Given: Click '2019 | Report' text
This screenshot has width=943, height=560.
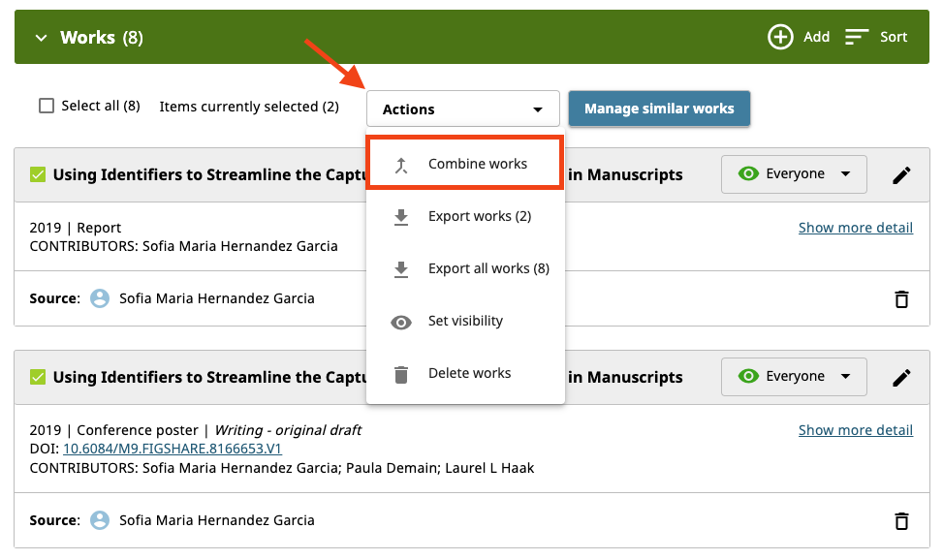Looking at the screenshot, I should tap(76, 228).
